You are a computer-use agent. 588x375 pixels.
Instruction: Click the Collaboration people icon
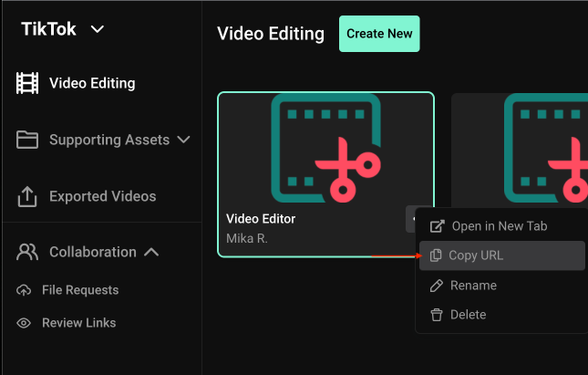pyautogui.click(x=27, y=252)
